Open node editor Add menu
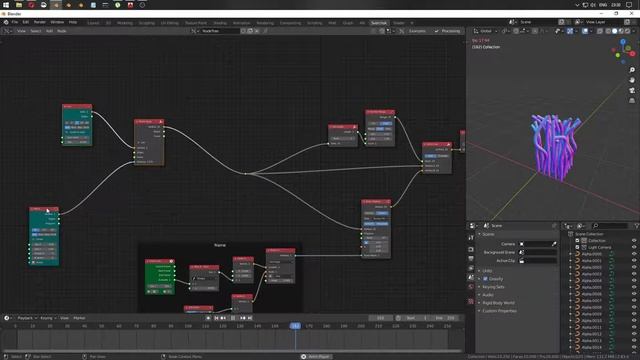This screenshot has width=640, height=360. click(x=49, y=31)
